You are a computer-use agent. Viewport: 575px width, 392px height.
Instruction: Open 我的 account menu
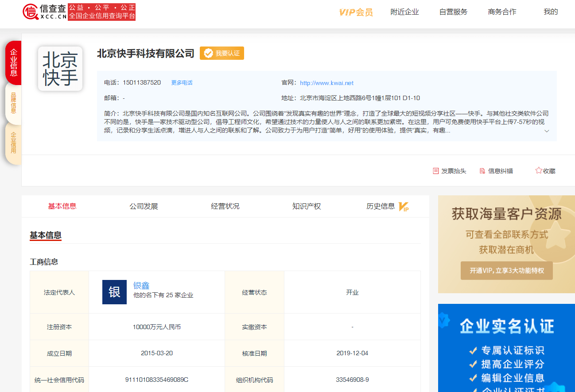point(551,12)
